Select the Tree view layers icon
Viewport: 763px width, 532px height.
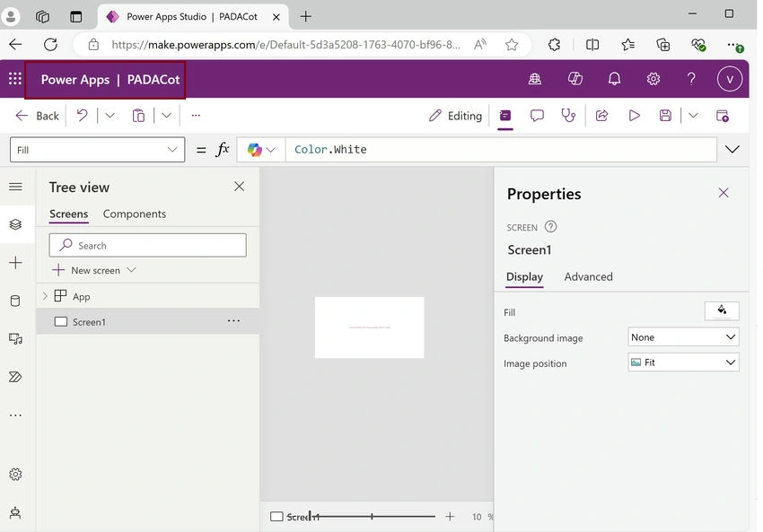click(x=15, y=224)
